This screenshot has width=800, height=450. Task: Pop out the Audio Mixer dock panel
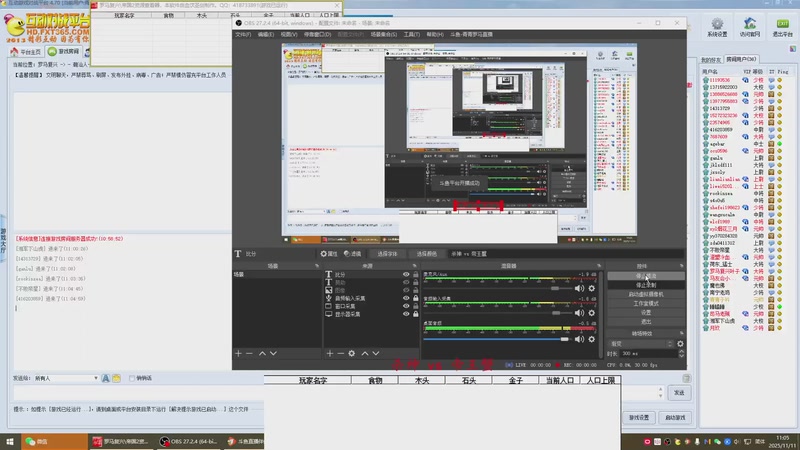(x=598, y=266)
